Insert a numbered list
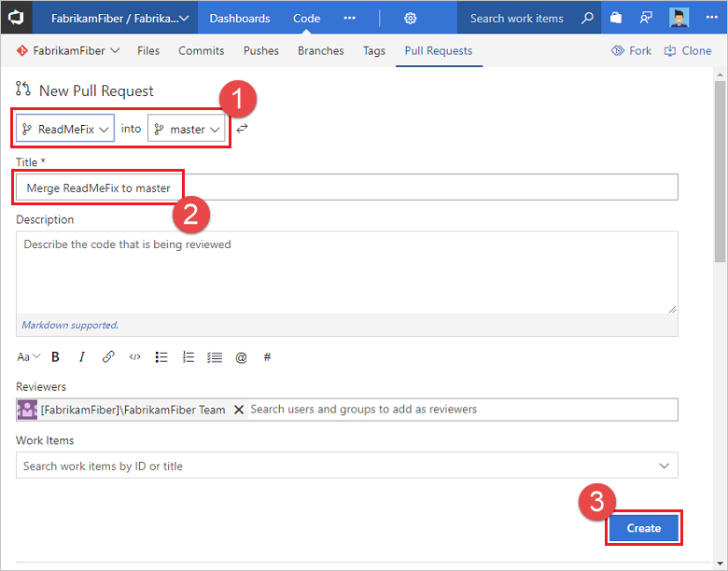 click(189, 356)
